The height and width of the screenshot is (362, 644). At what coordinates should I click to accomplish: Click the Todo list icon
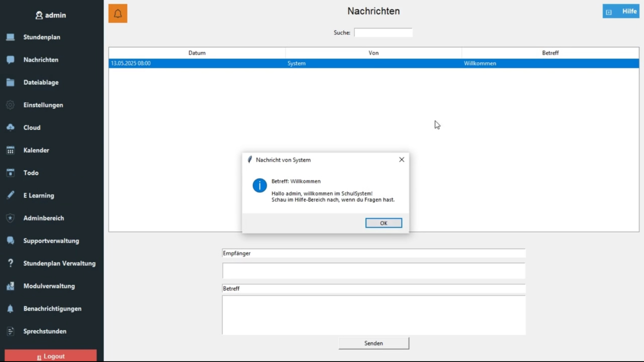10,173
